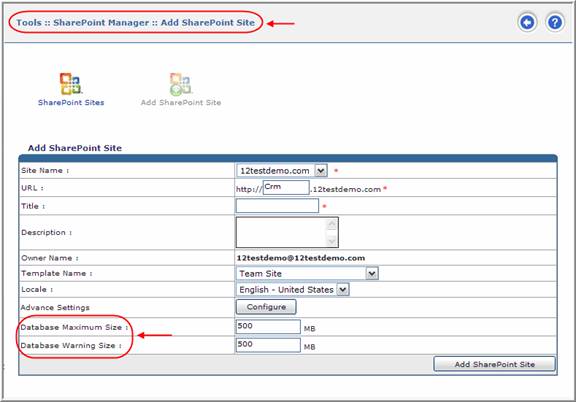Click the URL subdomain field containing Crm
Screen dimensions: 576x402
tap(286, 187)
